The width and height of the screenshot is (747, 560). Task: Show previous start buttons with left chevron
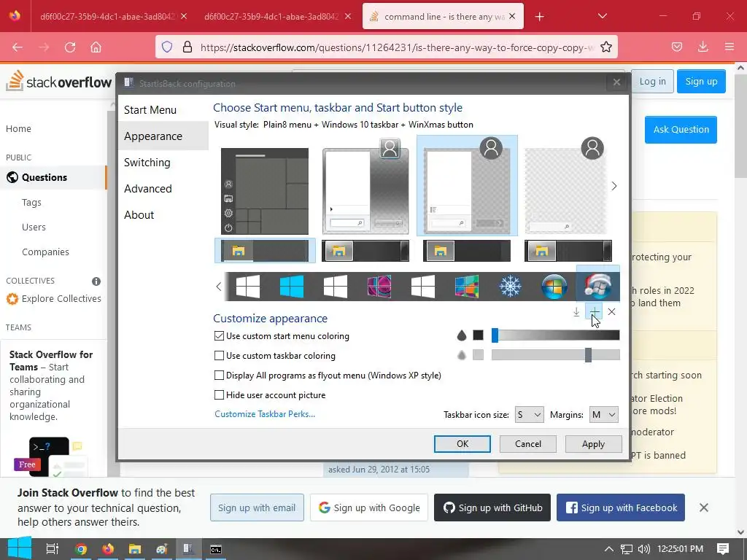click(219, 287)
